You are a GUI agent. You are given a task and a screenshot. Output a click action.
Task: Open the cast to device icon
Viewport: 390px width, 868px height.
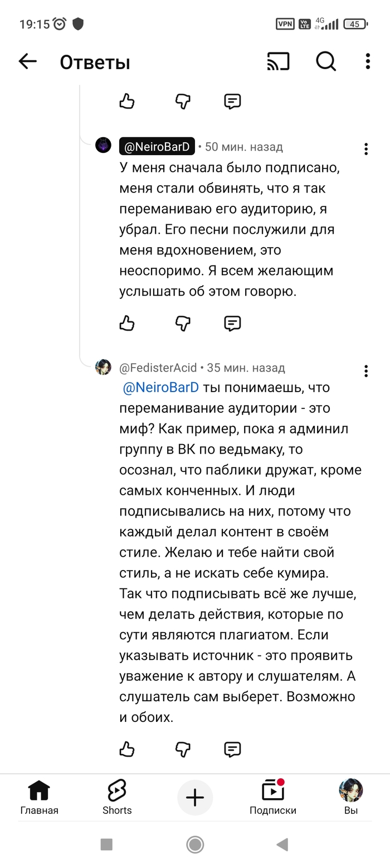279,61
